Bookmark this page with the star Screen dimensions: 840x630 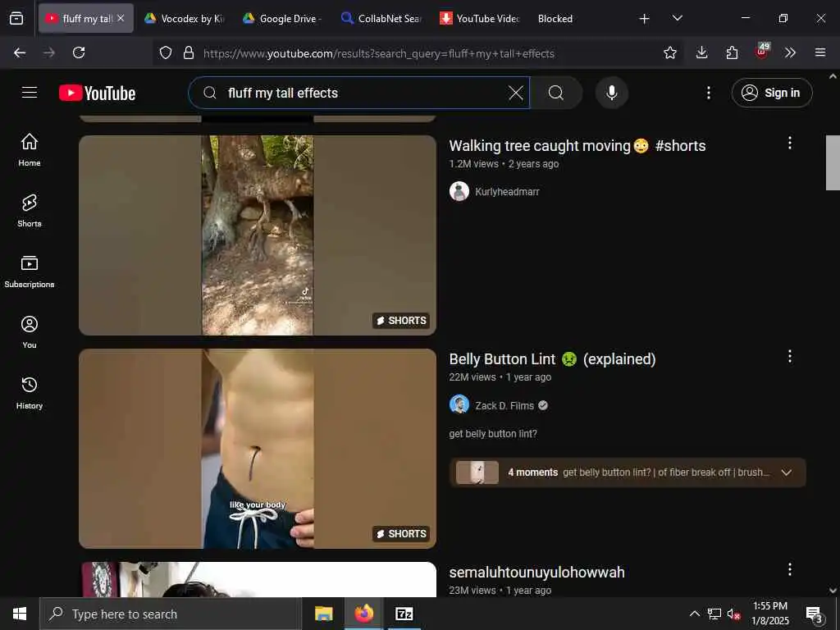coord(669,52)
